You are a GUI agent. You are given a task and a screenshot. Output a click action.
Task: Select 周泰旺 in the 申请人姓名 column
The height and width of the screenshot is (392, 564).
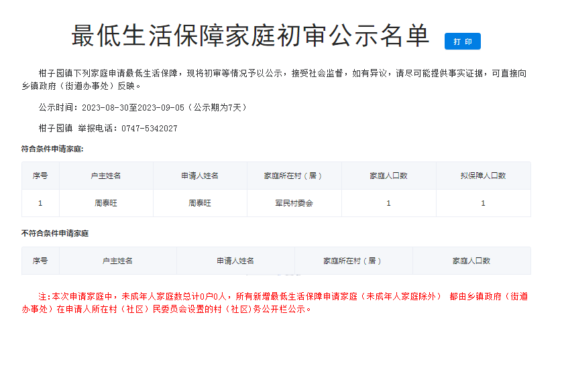coord(200,203)
